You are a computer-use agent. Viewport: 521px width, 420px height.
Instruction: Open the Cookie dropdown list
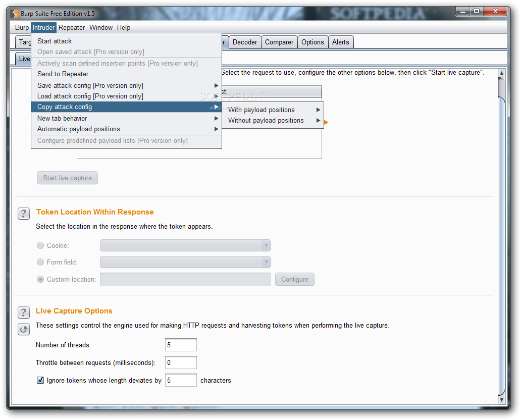pyautogui.click(x=185, y=245)
